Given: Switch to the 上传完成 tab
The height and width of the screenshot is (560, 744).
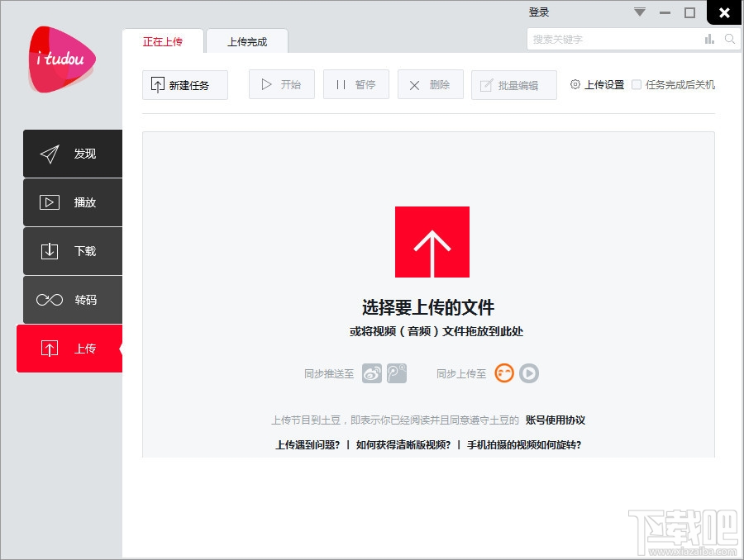Looking at the screenshot, I should 247,41.
